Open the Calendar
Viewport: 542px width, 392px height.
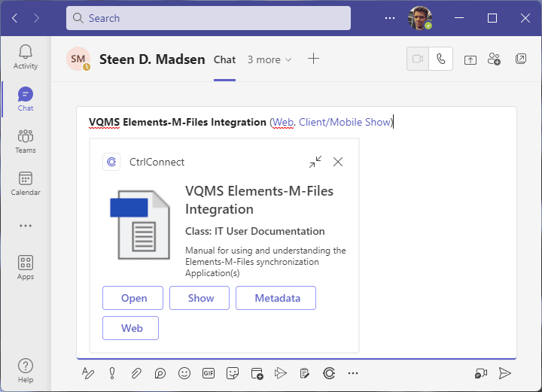[26, 184]
